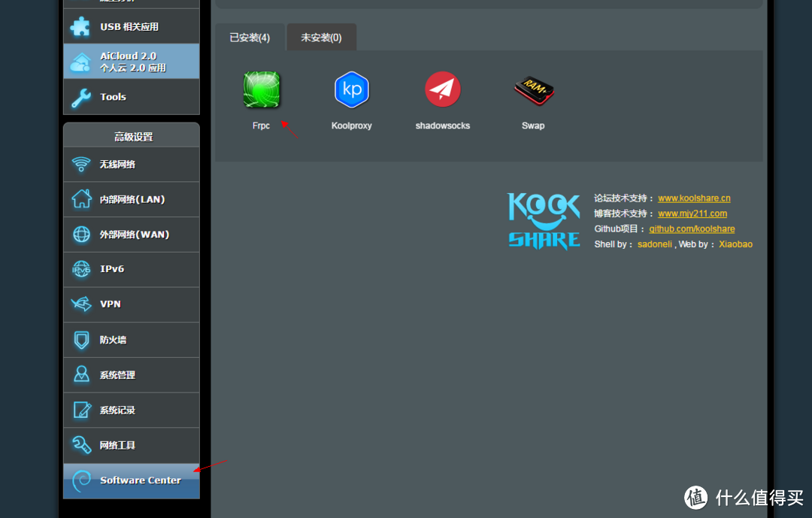812x518 pixels.
Task: Click the WAN globe icon
Action: (81, 234)
